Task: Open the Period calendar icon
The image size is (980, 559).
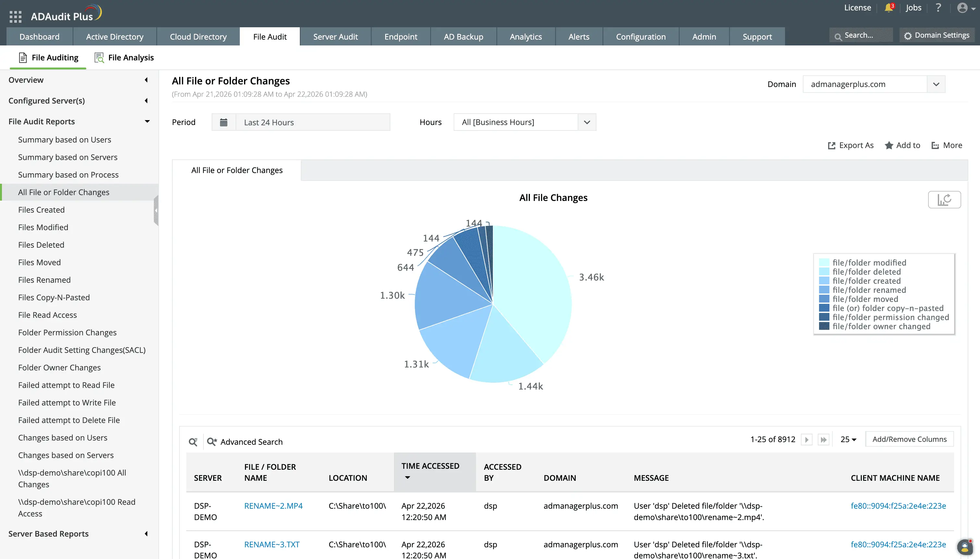Action: [x=223, y=122]
